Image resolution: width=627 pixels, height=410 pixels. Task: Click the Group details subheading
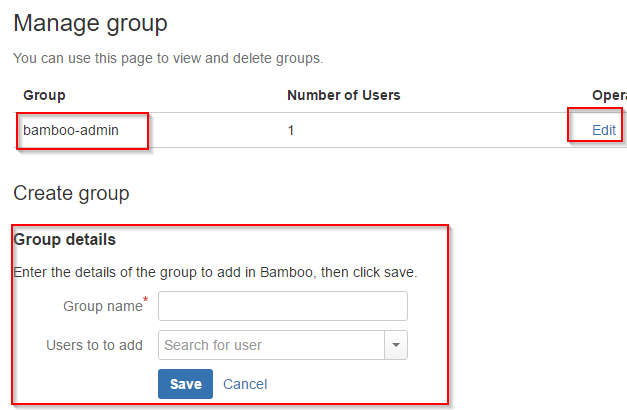(64, 240)
